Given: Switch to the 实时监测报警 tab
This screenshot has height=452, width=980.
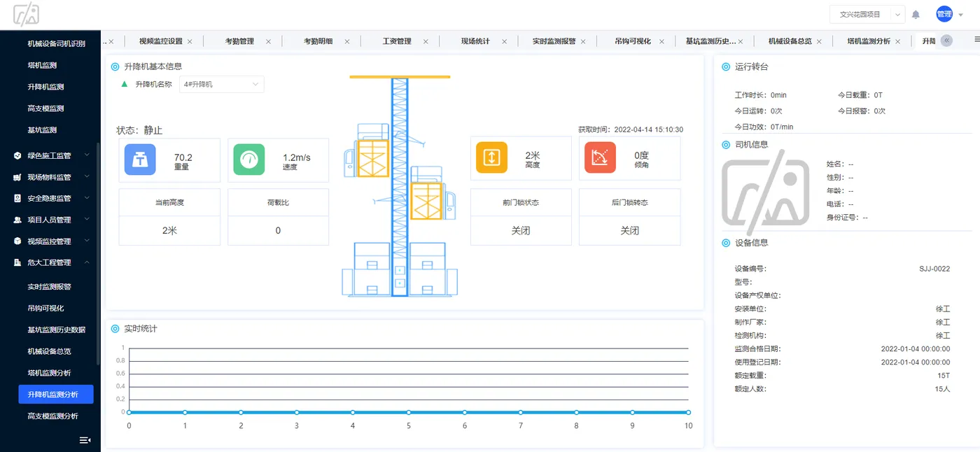Looking at the screenshot, I should pyautogui.click(x=554, y=41).
